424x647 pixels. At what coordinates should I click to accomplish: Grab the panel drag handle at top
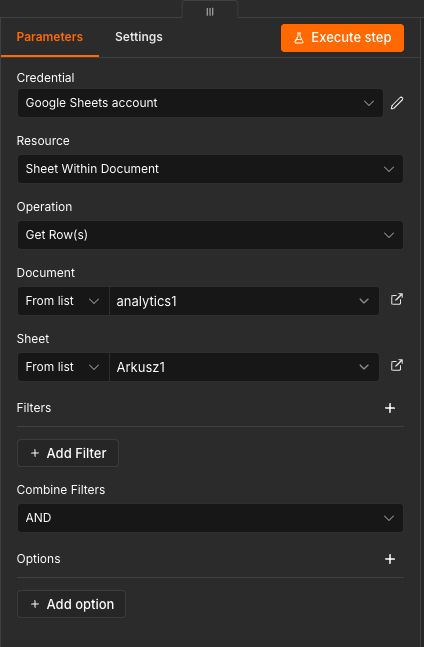(210, 12)
